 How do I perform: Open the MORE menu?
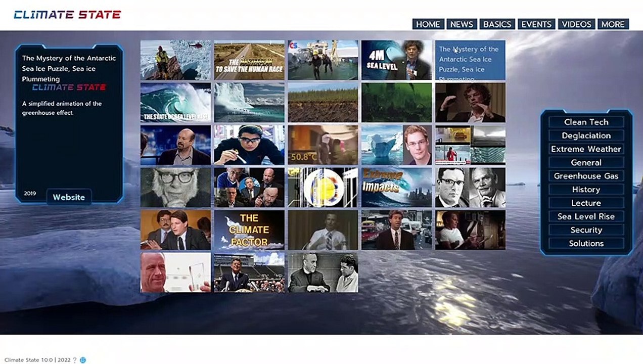[x=613, y=24]
